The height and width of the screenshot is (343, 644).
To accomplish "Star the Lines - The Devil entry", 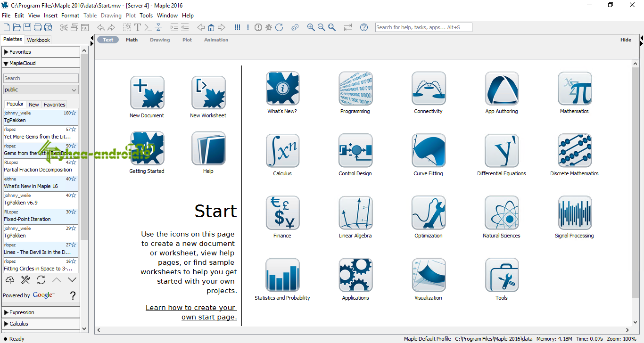I will (x=74, y=245).
